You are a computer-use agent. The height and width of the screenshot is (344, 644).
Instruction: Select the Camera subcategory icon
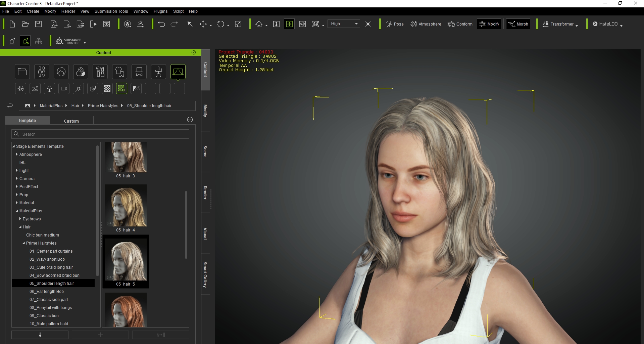pyautogui.click(x=64, y=88)
